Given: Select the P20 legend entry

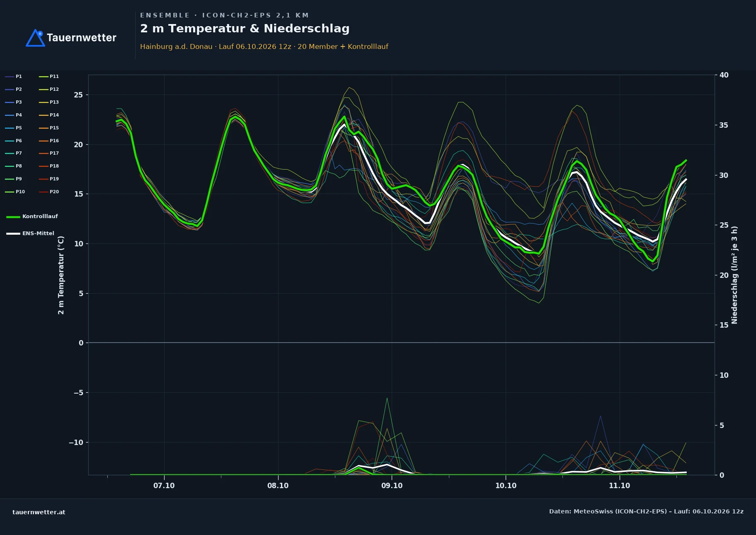Looking at the screenshot, I should point(49,192).
